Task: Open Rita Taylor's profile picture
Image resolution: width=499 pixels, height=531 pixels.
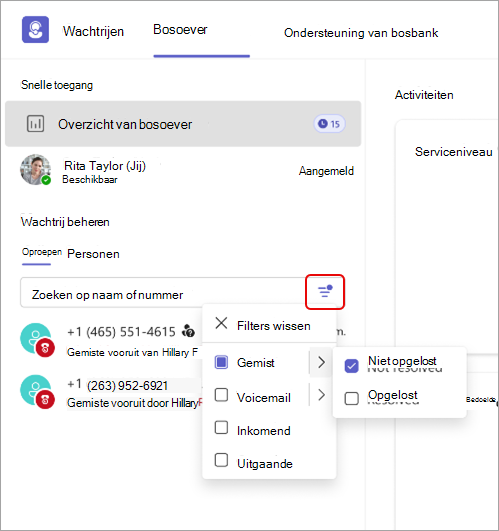Action: point(36,170)
